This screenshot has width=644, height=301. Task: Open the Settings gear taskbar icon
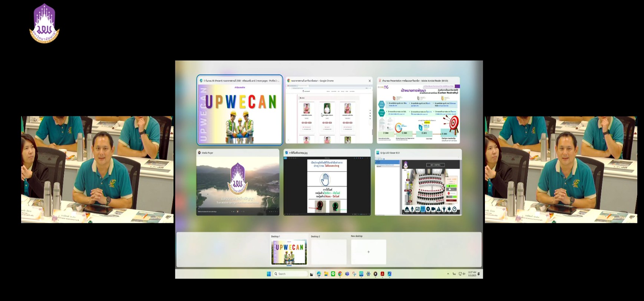click(368, 274)
